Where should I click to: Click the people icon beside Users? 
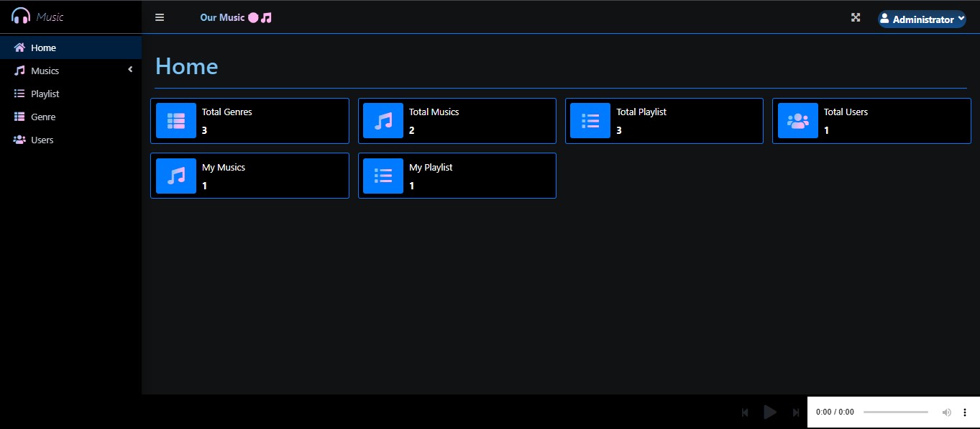point(19,140)
